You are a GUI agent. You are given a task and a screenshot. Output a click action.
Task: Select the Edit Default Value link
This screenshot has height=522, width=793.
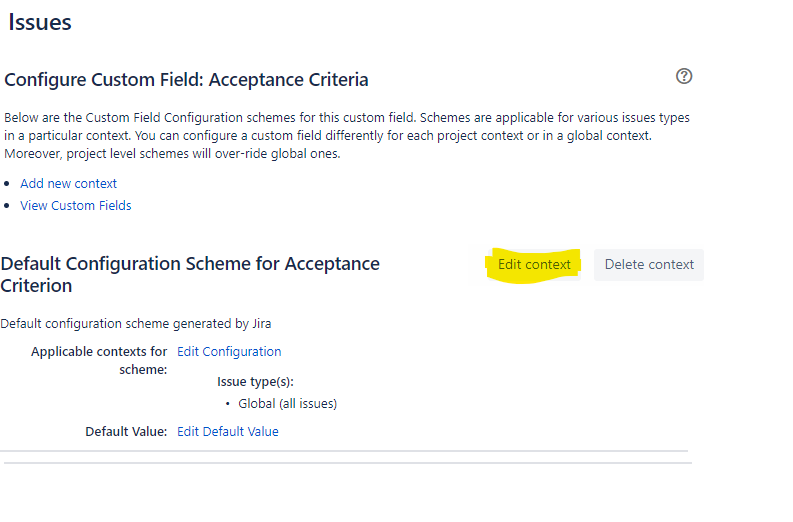227,431
